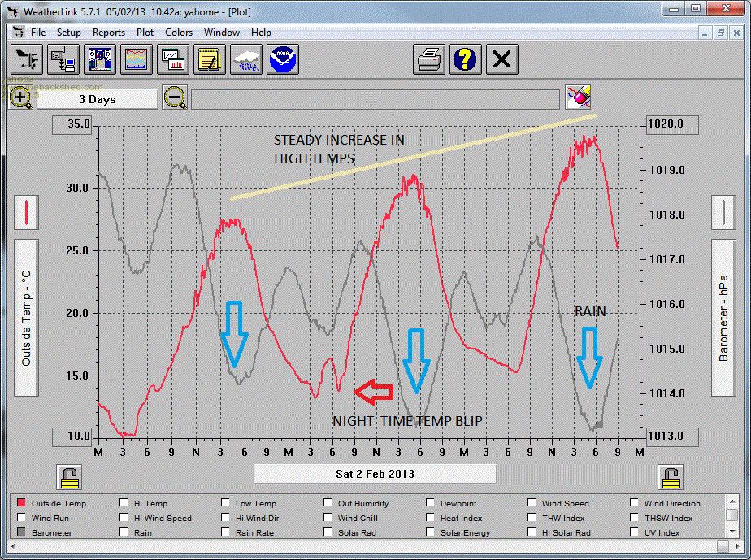Click the NOAA reports toolbar icon

[x=284, y=59]
